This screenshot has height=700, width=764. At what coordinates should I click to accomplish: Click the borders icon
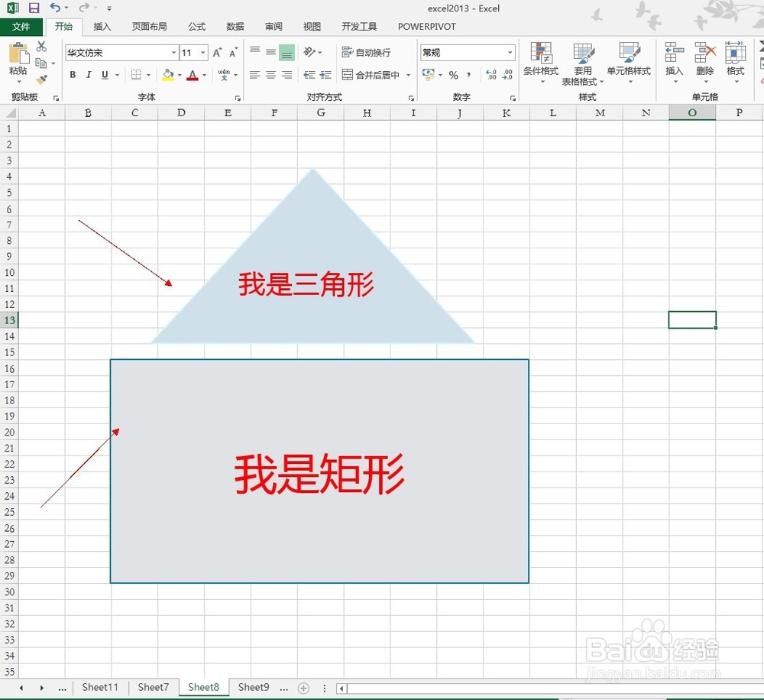tap(137, 75)
